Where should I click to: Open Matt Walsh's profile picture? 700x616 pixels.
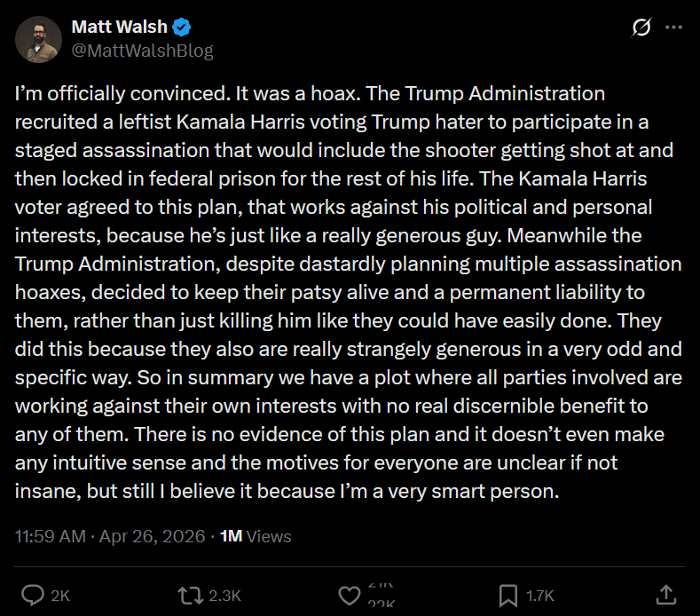click(39, 40)
